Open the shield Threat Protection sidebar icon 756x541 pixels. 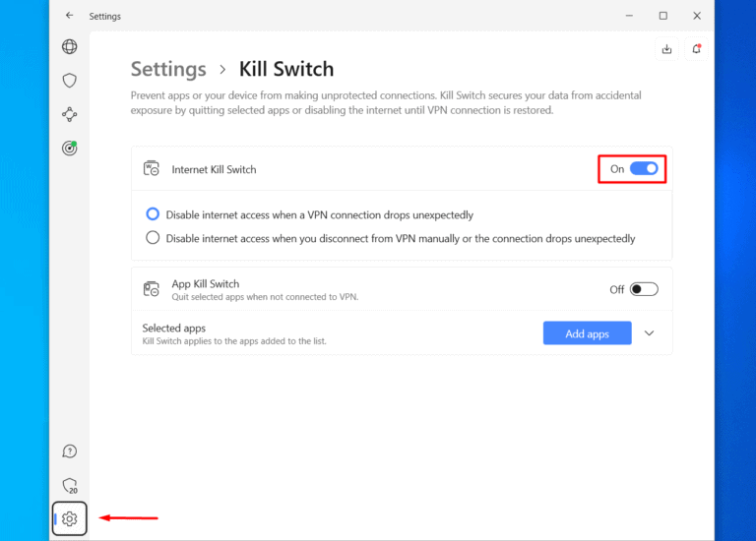tap(69, 81)
